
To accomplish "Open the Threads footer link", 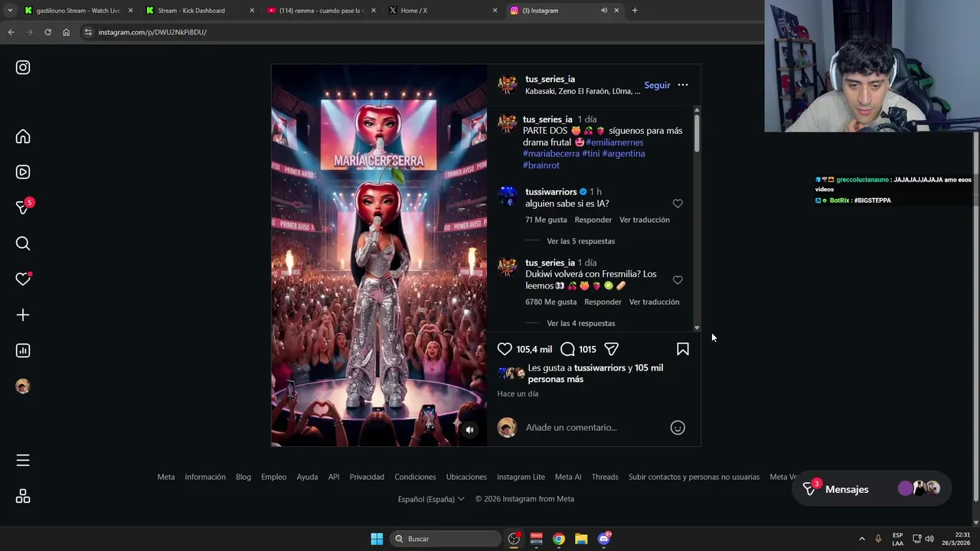I will click(605, 477).
